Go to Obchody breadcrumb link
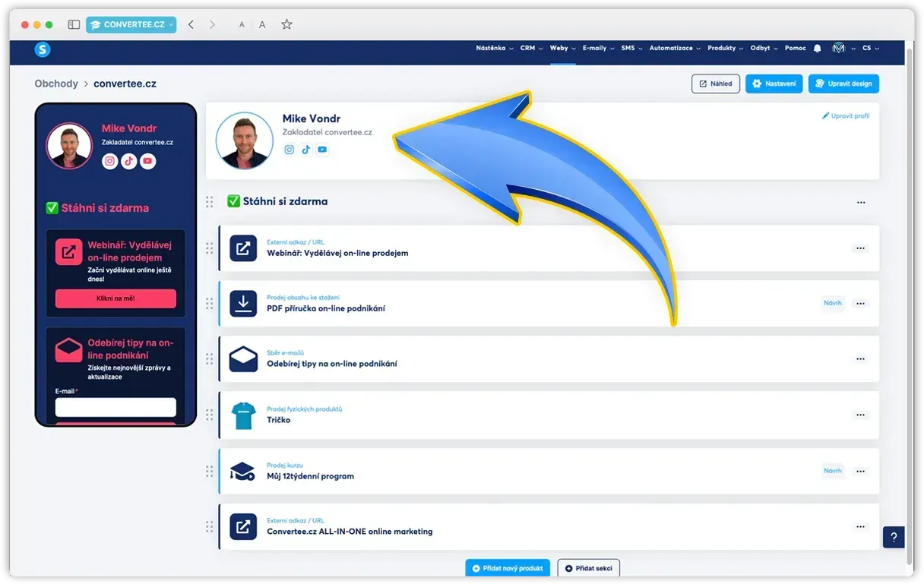924x584 pixels. click(56, 84)
